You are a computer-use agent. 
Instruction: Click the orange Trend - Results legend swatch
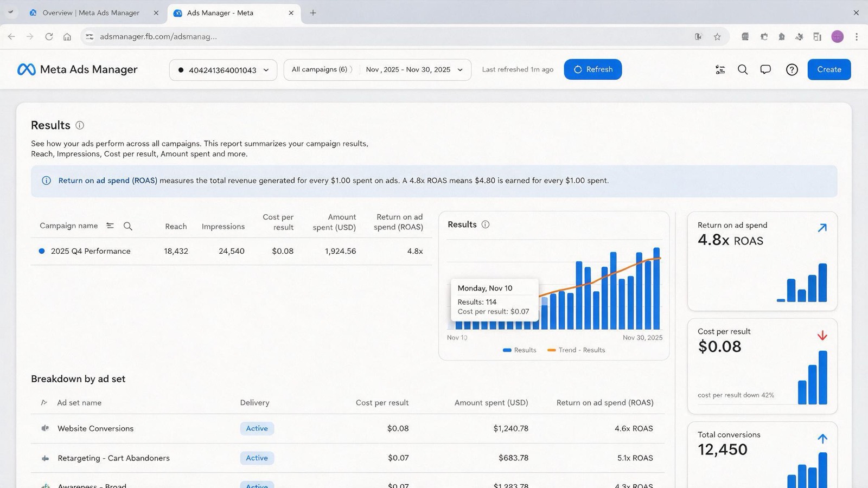click(x=552, y=350)
